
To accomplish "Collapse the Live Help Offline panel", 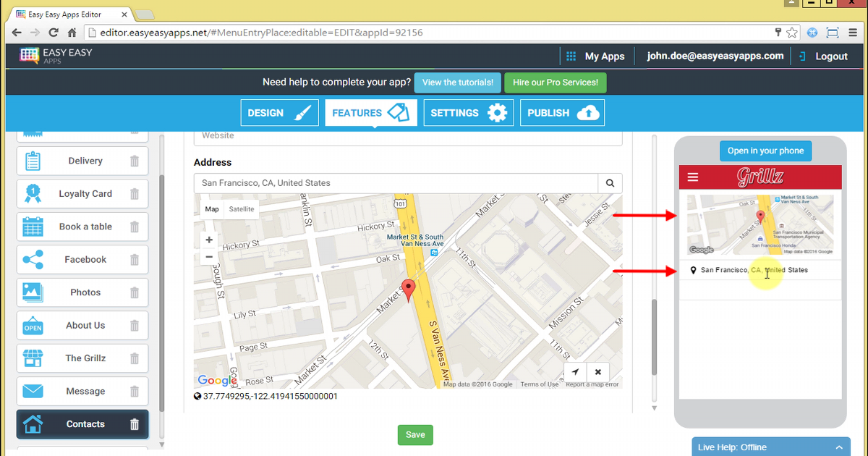I will [839, 447].
